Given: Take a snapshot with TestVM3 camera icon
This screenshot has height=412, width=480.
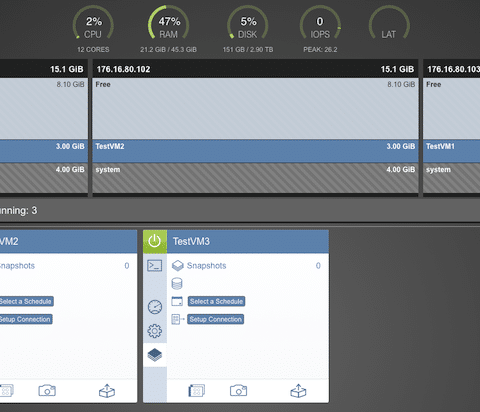Looking at the screenshot, I should [x=238, y=390].
